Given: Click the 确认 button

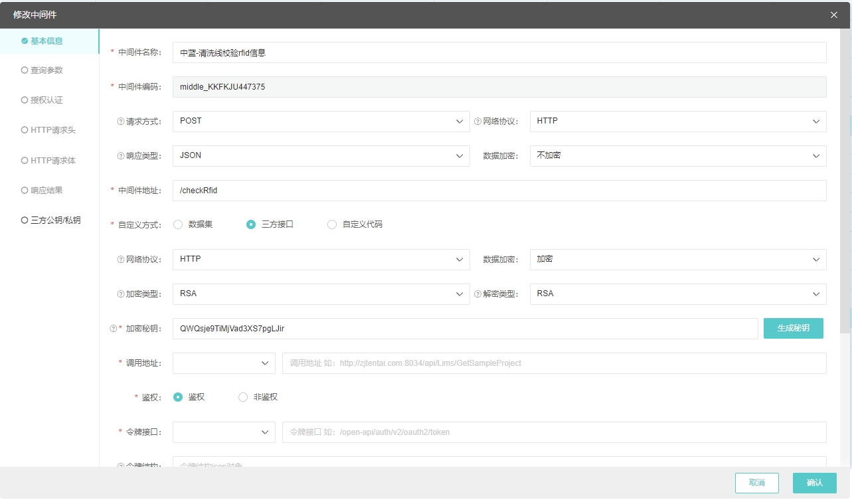Looking at the screenshot, I should [815, 483].
